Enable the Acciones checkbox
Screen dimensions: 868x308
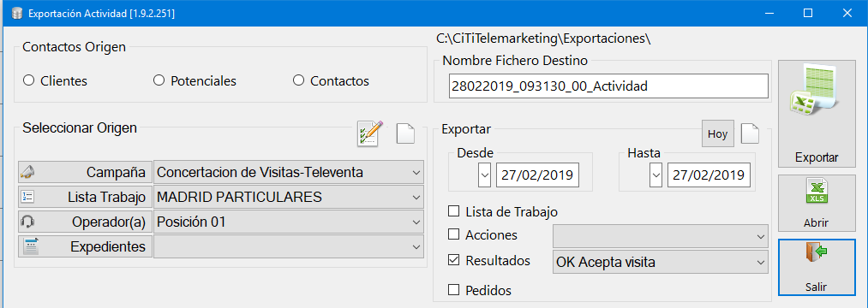click(x=453, y=234)
